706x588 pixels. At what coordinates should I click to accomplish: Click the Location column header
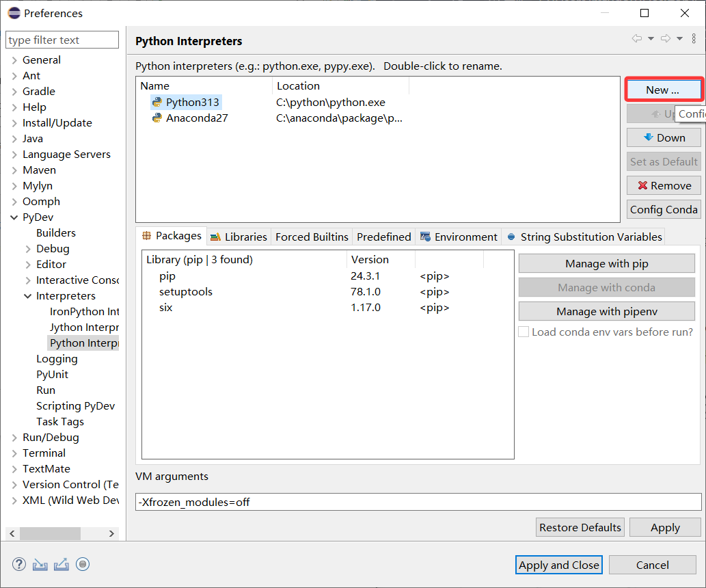340,85
